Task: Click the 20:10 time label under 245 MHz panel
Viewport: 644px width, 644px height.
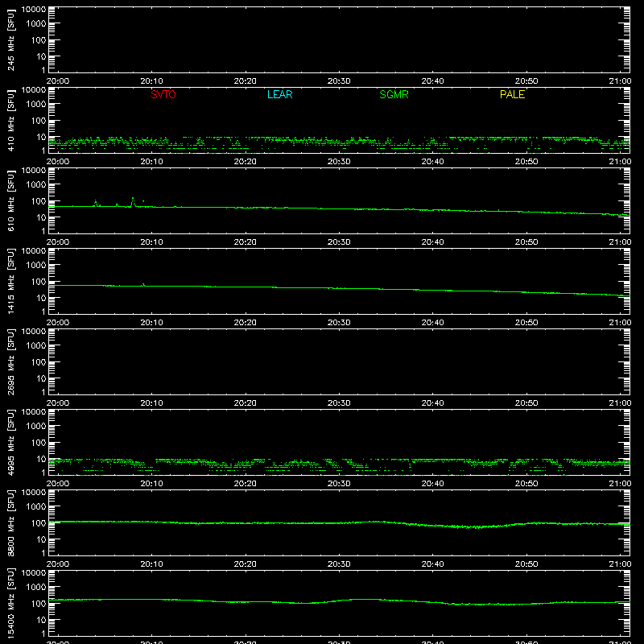Action: 151,81
